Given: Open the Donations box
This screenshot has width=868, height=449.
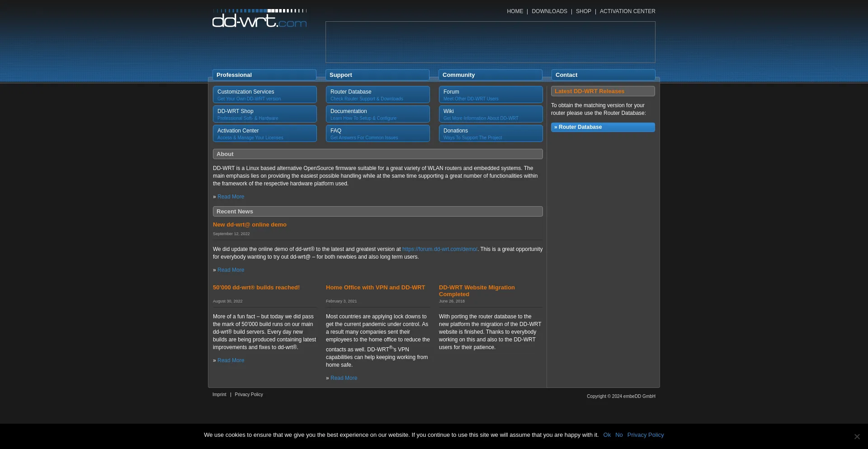Looking at the screenshot, I should pyautogui.click(x=491, y=133).
